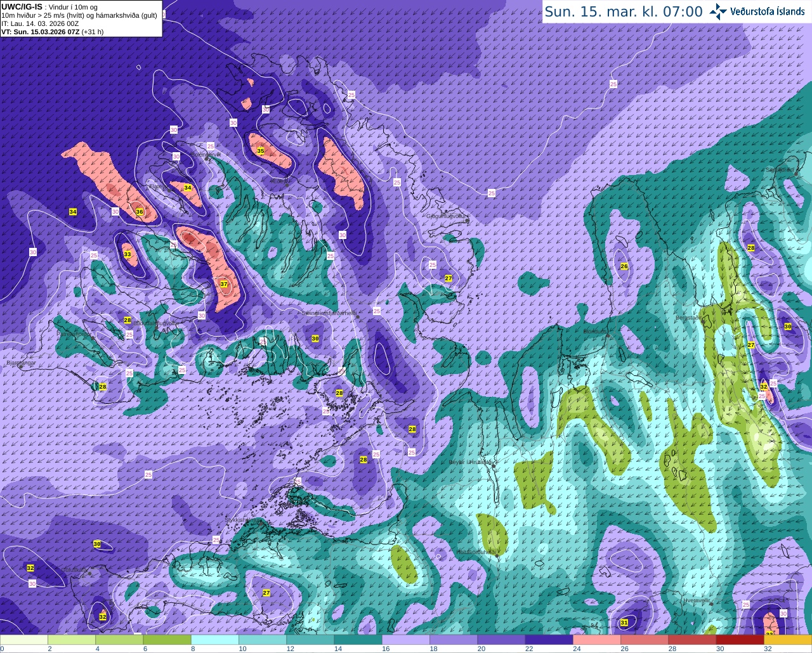Click the Bolungarvík station label
This screenshot has height=653, width=812.
[206, 154]
